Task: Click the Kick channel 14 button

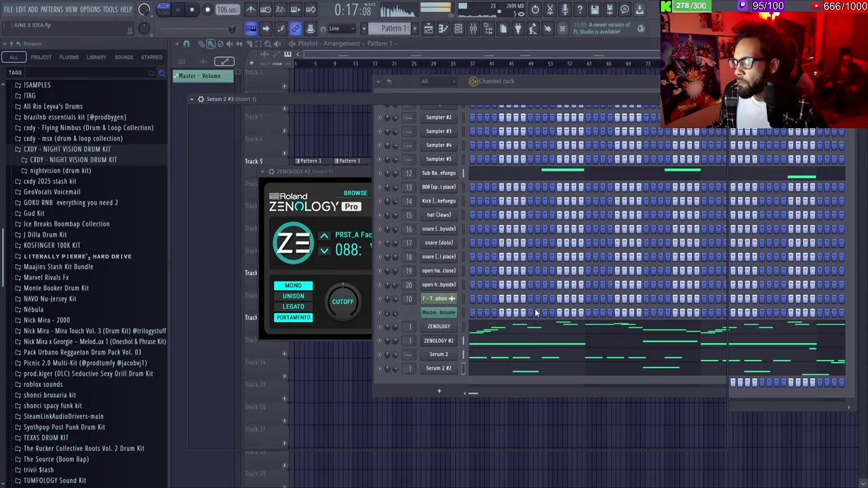Action: pos(439,201)
